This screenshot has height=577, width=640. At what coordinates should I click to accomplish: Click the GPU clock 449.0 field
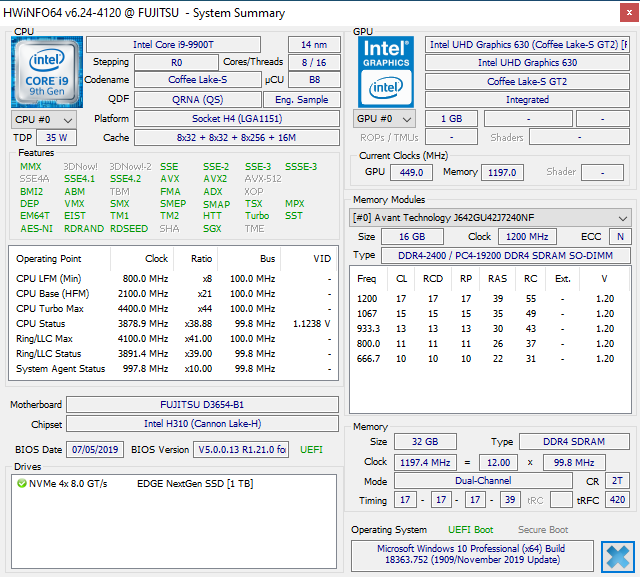tap(411, 173)
